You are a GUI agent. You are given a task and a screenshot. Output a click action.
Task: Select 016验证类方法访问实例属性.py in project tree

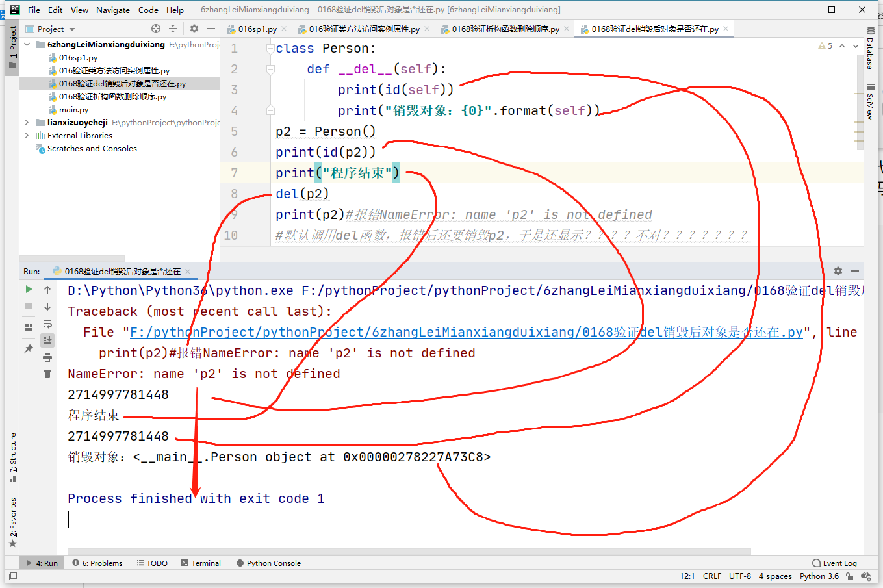(114, 70)
